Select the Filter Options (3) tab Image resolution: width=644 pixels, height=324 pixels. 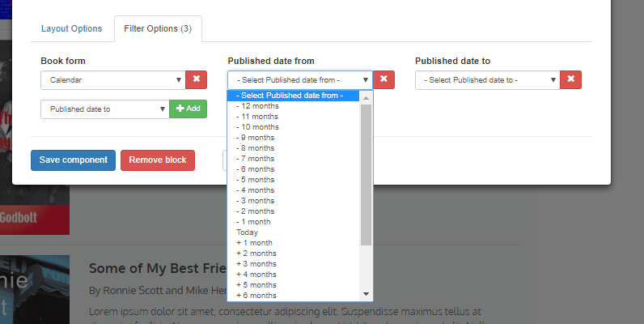158,28
